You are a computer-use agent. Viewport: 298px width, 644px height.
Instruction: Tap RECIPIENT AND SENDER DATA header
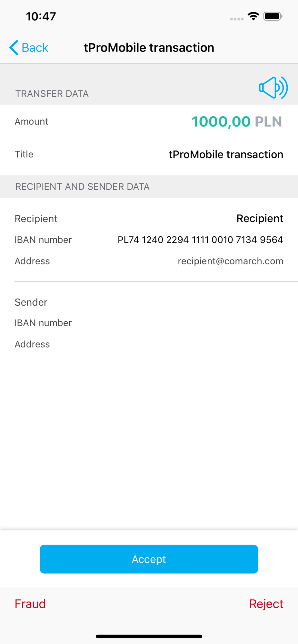[x=82, y=187]
